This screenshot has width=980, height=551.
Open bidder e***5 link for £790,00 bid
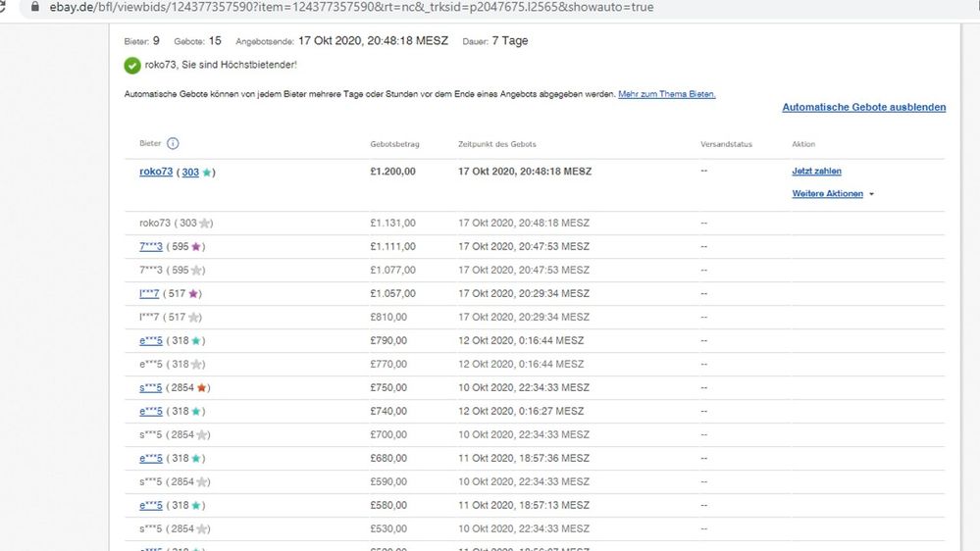point(151,340)
